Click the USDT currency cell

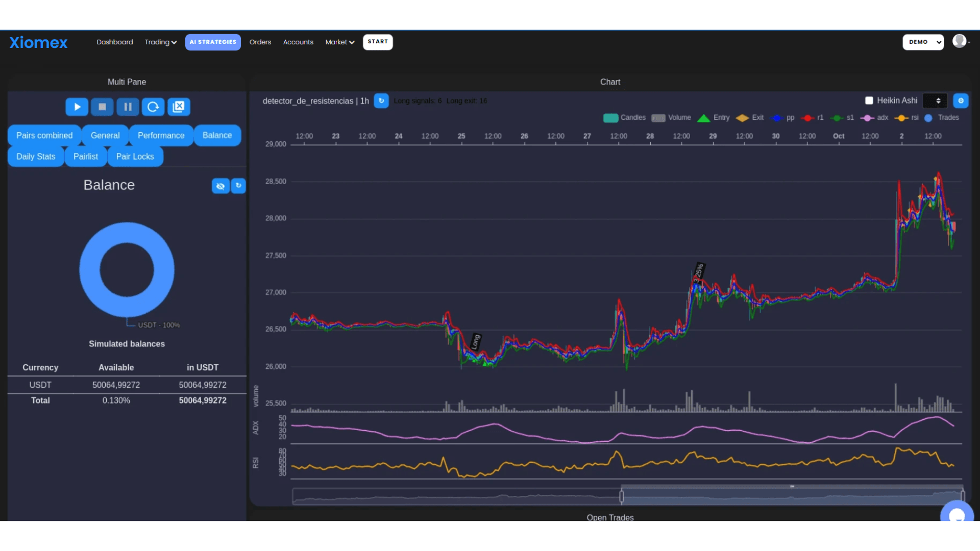[x=40, y=385]
